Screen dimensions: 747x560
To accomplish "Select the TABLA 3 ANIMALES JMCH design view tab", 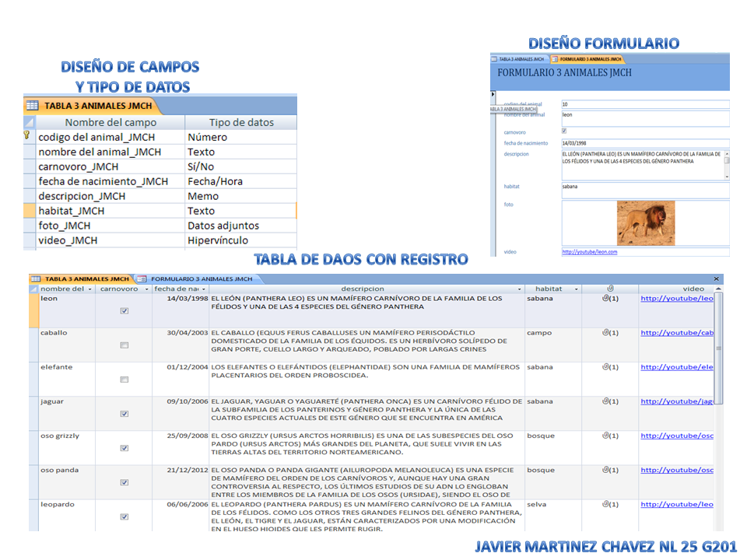I will 90,106.
